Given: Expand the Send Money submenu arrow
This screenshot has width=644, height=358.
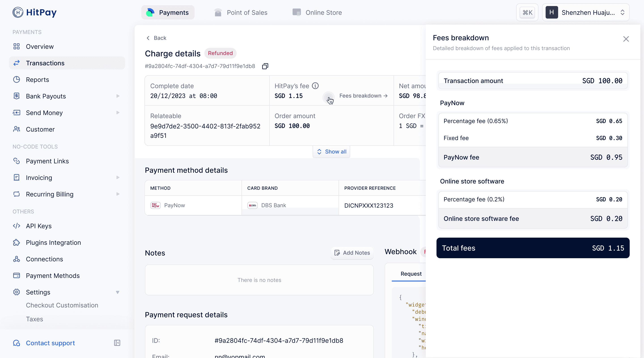Looking at the screenshot, I should tap(118, 113).
